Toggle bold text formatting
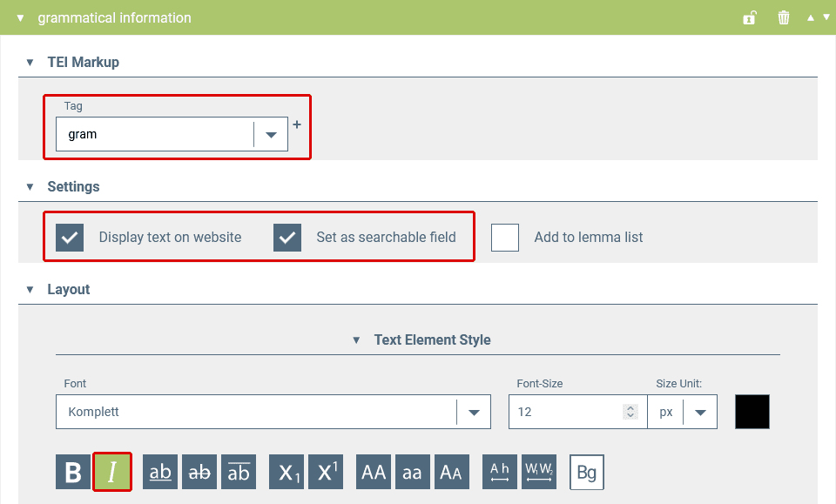 click(x=73, y=472)
